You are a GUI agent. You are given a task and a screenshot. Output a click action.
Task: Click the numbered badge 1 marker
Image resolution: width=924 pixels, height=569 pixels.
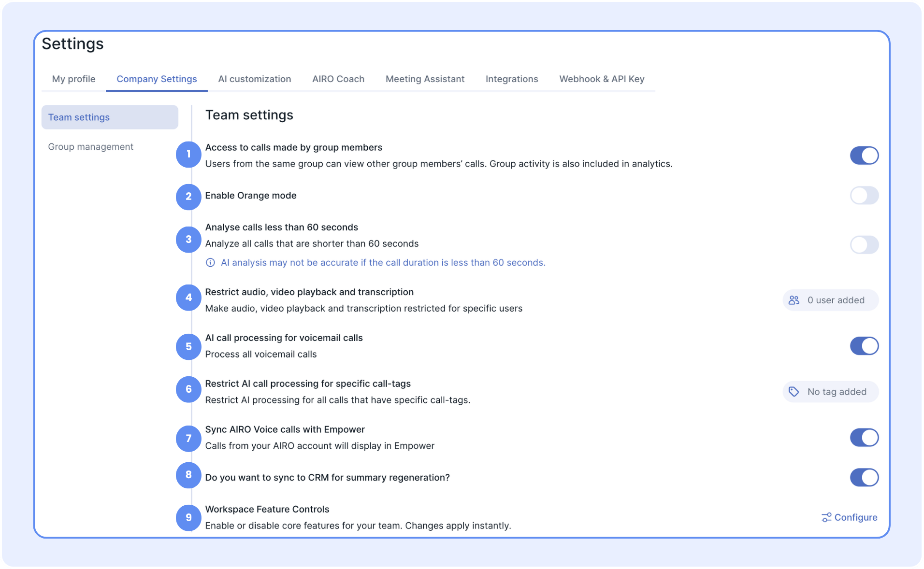pos(188,155)
